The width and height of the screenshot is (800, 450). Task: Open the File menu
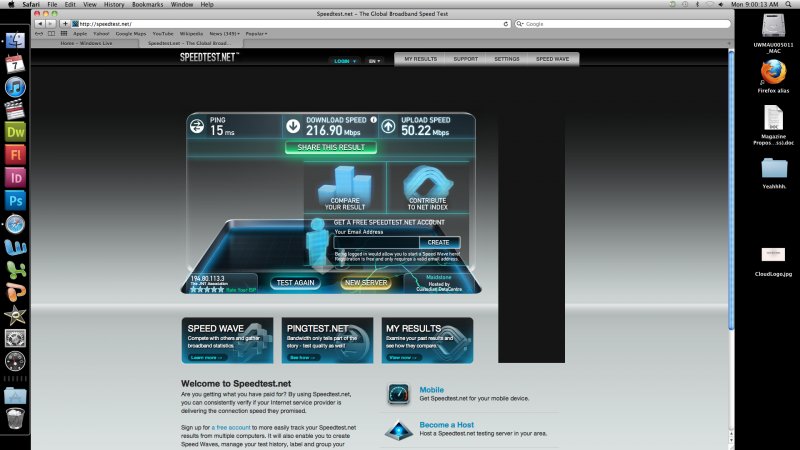52,4
